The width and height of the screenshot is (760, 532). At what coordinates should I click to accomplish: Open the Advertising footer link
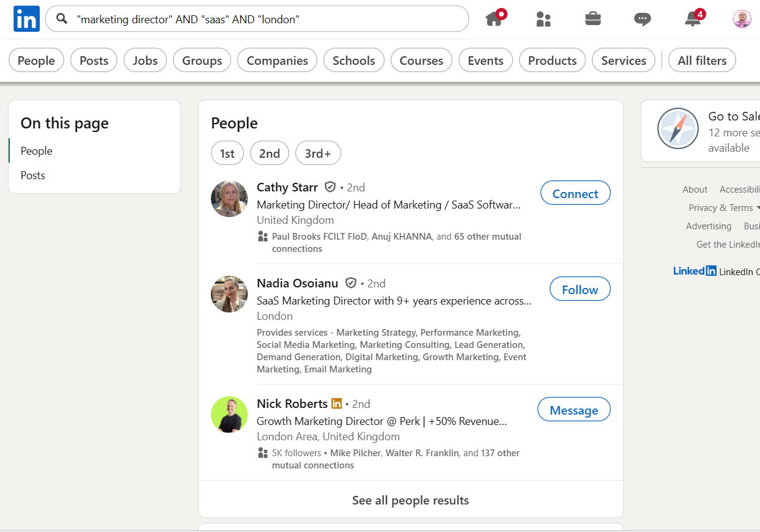pyautogui.click(x=709, y=226)
